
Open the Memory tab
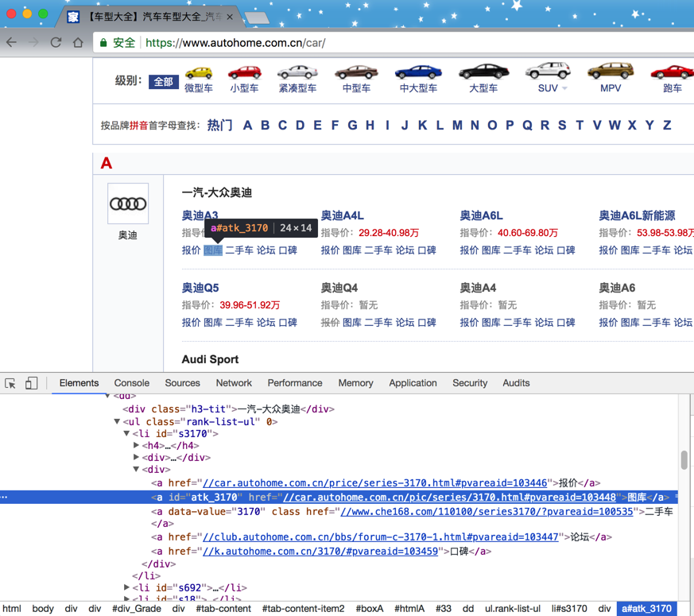[x=355, y=383]
